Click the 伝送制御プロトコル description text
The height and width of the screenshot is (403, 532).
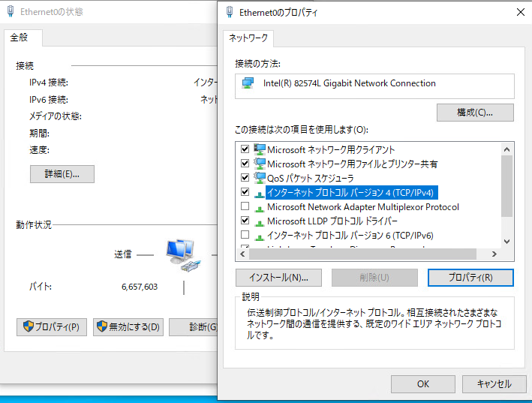pyautogui.click(x=374, y=323)
